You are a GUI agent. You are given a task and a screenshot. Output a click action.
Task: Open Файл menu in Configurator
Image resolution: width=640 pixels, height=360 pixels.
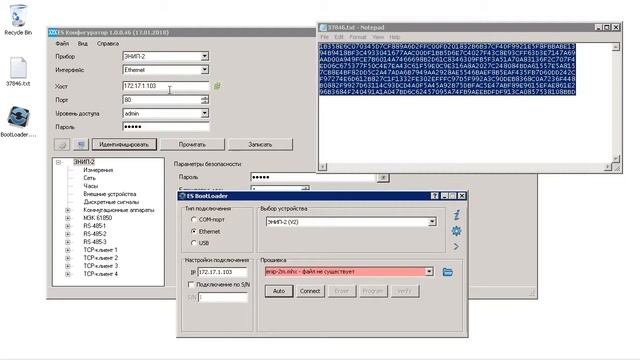point(62,43)
